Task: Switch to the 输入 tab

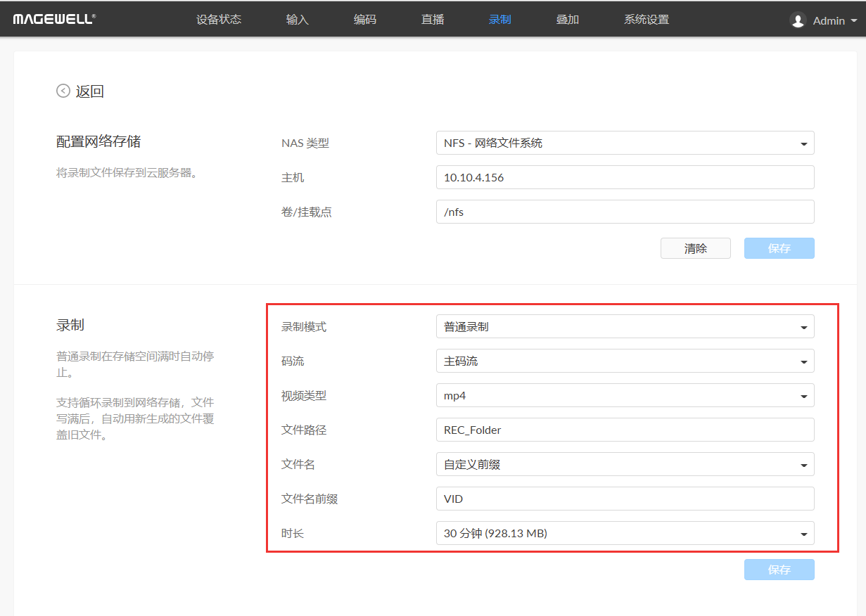Action: click(298, 19)
